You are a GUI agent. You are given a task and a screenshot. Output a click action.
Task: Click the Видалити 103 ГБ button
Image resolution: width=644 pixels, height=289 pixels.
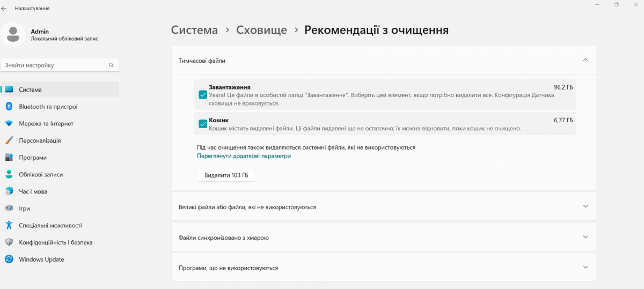pos(226,175)
